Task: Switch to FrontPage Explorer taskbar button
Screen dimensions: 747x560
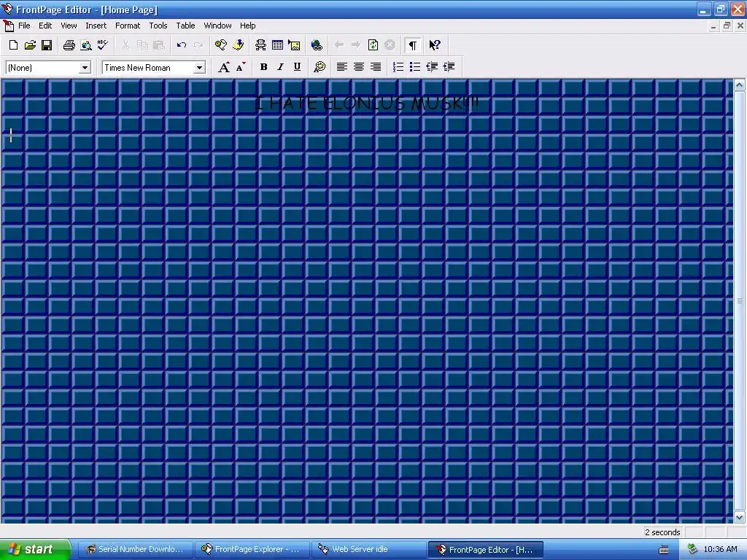Action: click(x=252, y=550)
